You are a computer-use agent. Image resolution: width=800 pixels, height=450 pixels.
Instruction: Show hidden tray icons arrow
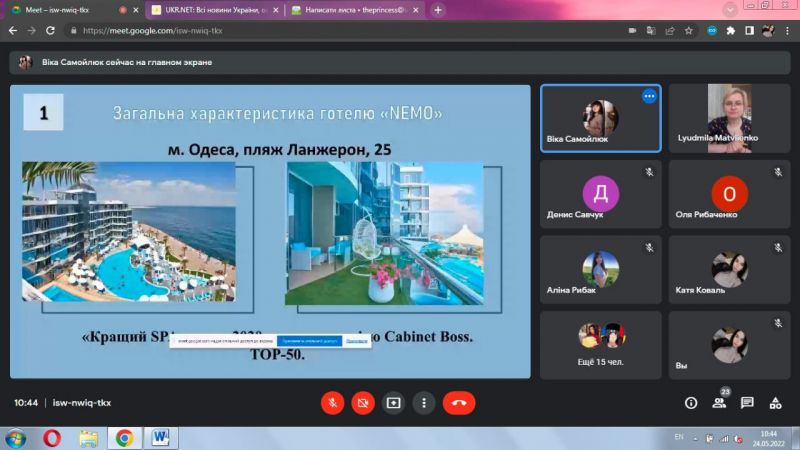point(695,439)
